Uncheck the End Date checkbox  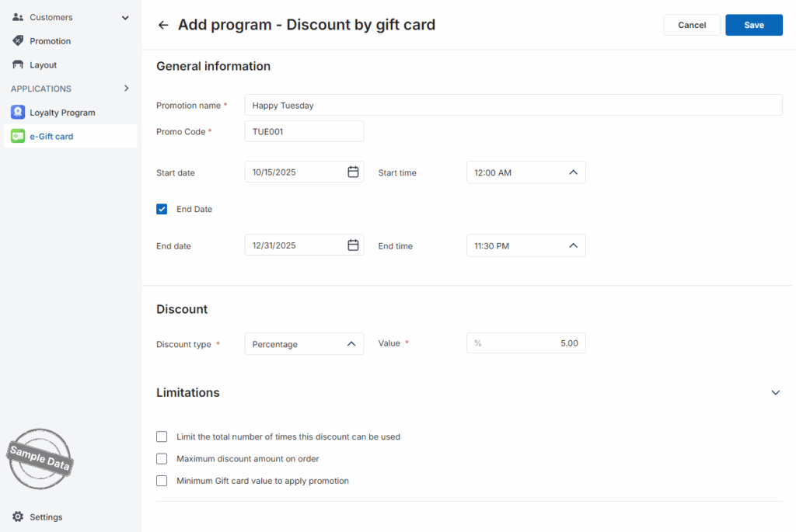pos(162,209)
